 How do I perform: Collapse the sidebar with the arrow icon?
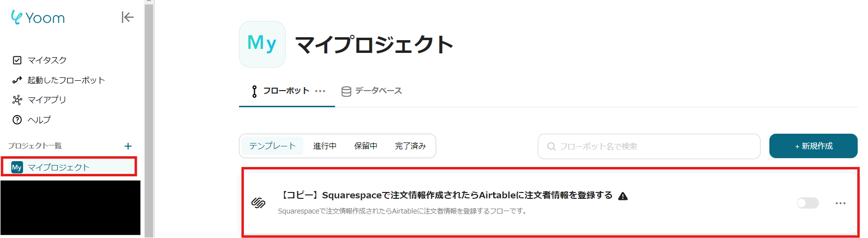point(128,17)
